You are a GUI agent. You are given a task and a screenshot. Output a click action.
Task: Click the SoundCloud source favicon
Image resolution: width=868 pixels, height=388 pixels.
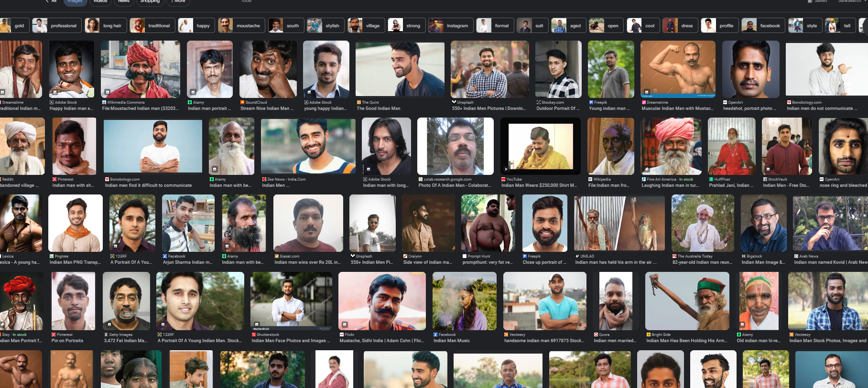[x=242, y=102]
